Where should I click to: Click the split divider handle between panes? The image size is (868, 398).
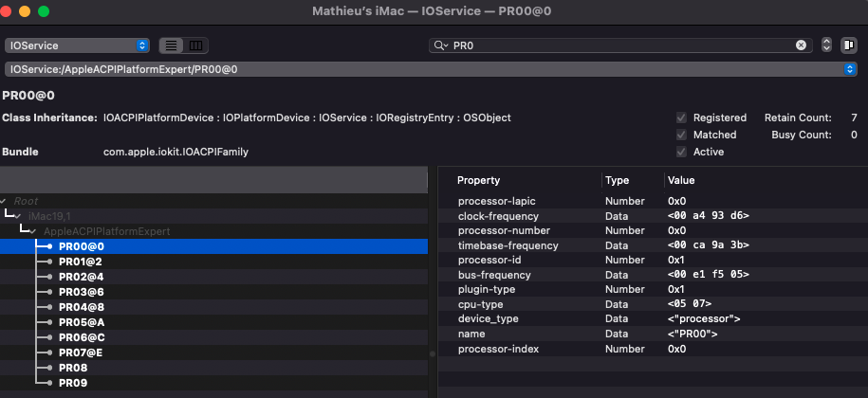433,353
